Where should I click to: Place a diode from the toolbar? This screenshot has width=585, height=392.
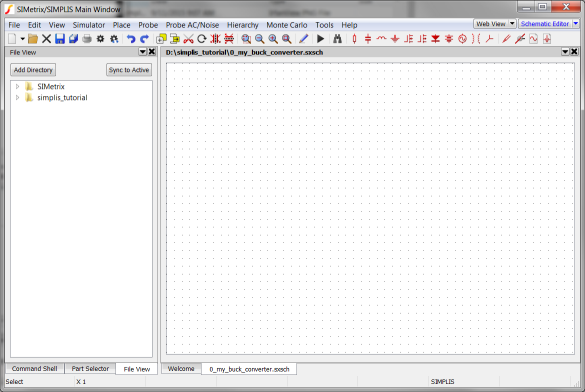[435, 39]
